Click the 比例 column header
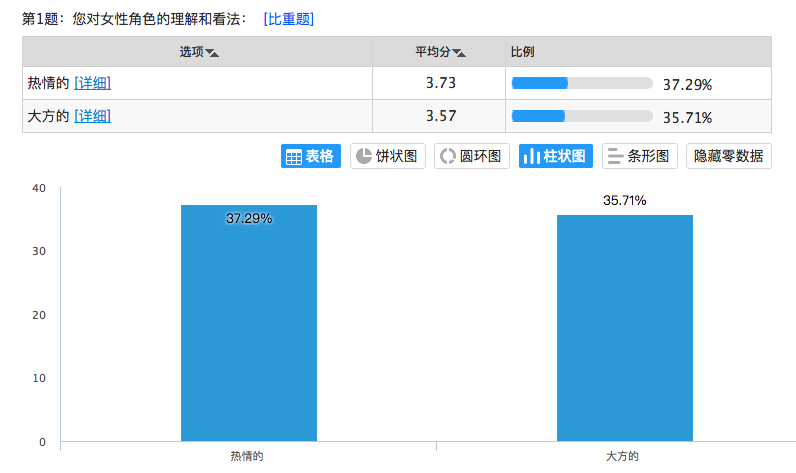 (639, 52)
